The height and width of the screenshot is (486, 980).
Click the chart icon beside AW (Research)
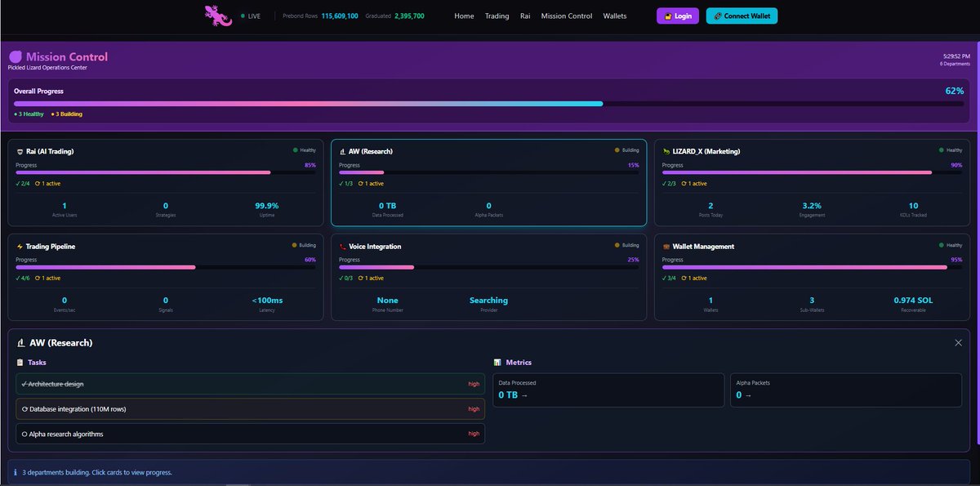(344, 152)
